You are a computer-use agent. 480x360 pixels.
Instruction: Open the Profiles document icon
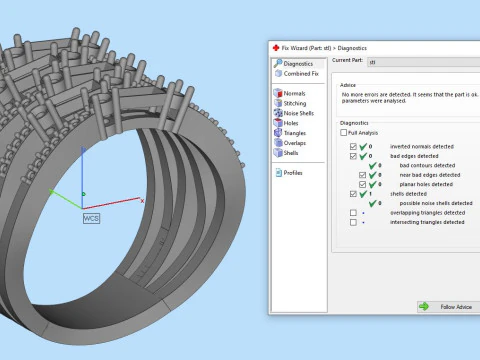click(279, 173)
